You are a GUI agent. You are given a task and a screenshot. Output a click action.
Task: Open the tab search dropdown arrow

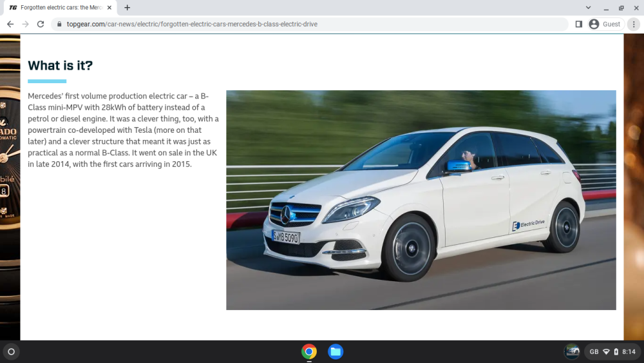[x=588, y=7]
